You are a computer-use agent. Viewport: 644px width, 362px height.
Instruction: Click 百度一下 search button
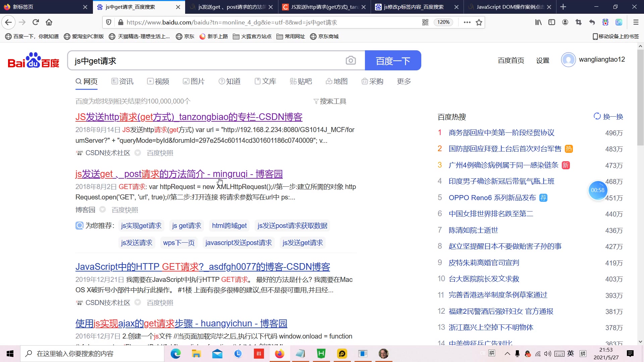(x=393, y=60)
